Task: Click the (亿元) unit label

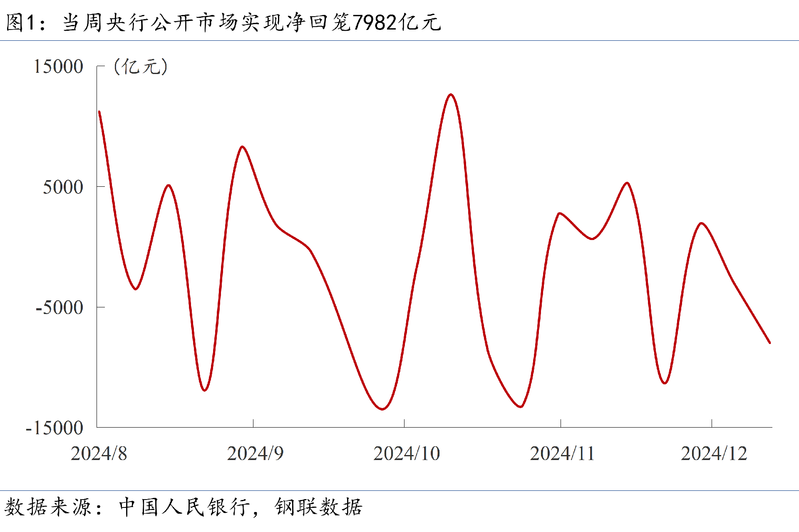Action: point(141,67)
